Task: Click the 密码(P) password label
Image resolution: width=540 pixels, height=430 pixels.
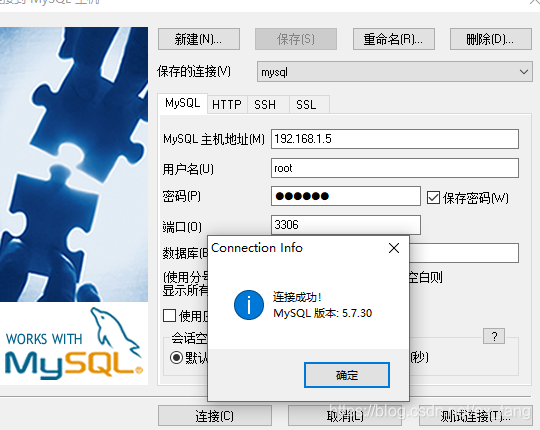Action: click(181, 196)
